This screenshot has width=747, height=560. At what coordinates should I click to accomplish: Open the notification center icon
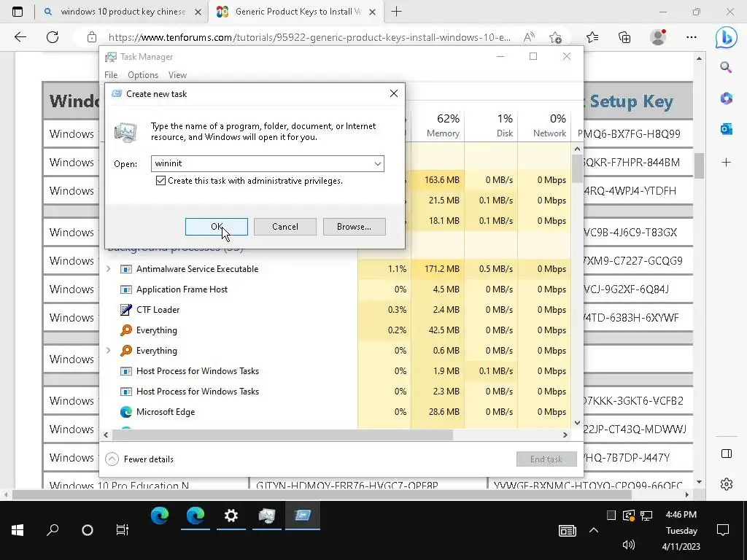[723, 530]
